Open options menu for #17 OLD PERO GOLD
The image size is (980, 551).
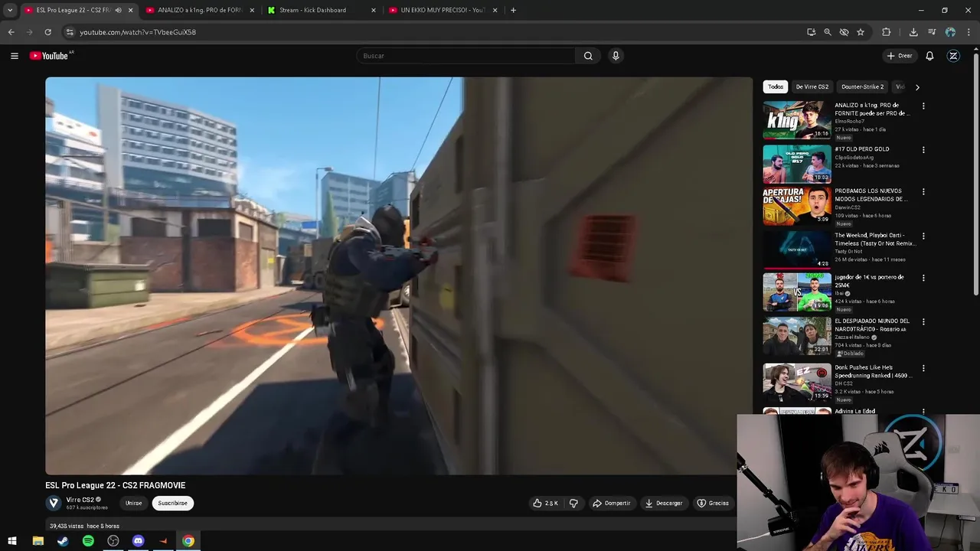click(923, 150)
